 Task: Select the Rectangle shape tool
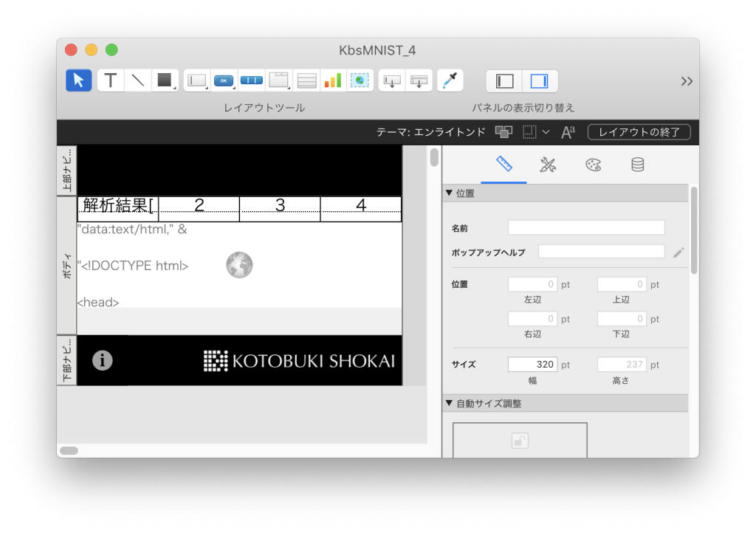point(165,80)
